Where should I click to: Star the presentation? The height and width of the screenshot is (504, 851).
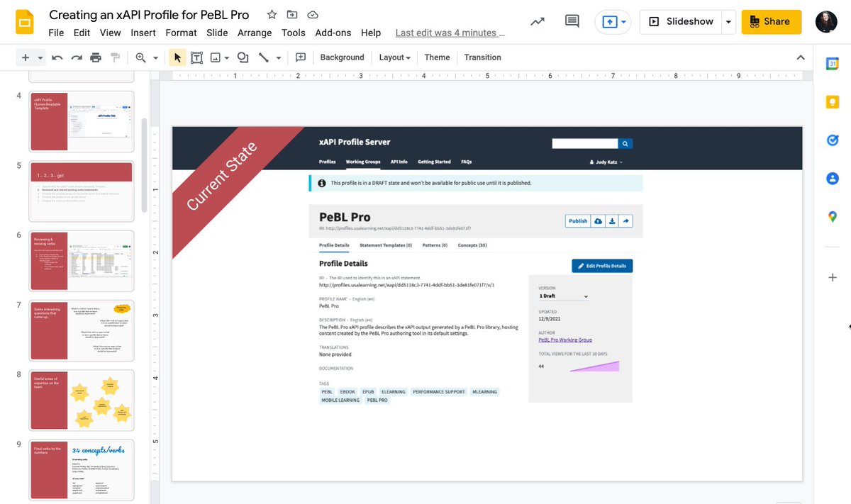(272, 14)
